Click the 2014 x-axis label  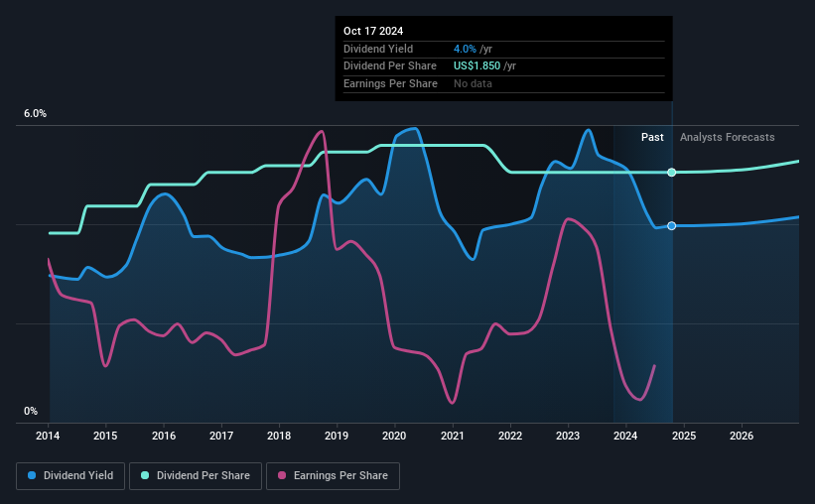pos(48,436)
